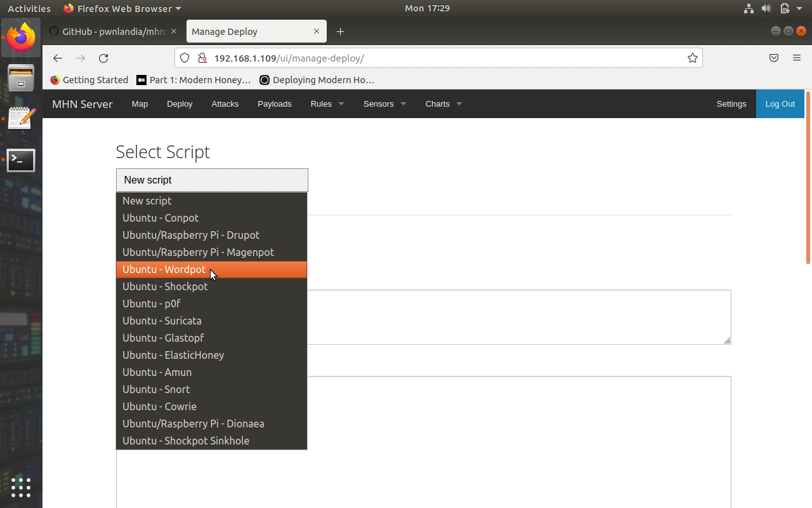Screen dimensions: 812x508
Task: Open the Settings link in navbar
Action: point(731,104)
